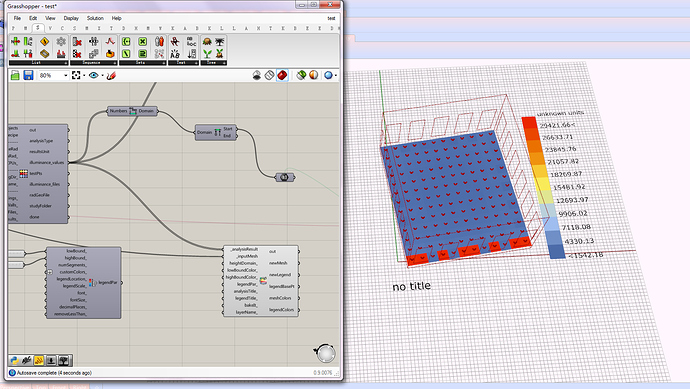This screenshot has width=690, height=389.
Task: Select the Numbers to Domain (Bounds) component
Action: tap(132, 111)
